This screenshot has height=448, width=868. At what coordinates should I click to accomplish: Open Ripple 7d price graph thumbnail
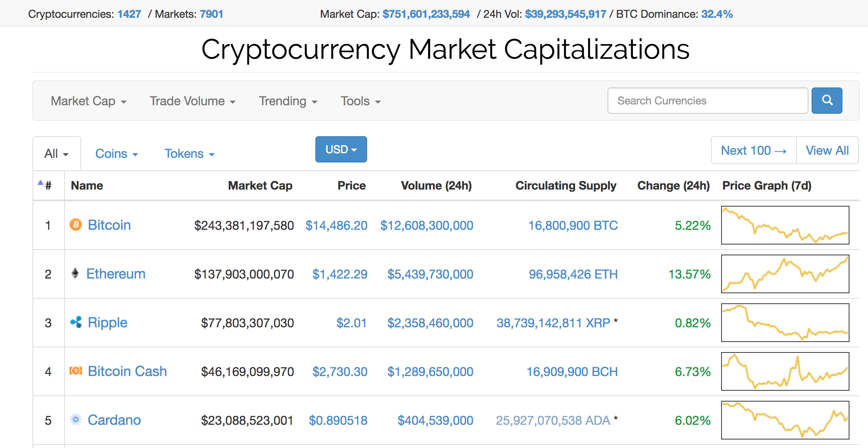[785, 322]
